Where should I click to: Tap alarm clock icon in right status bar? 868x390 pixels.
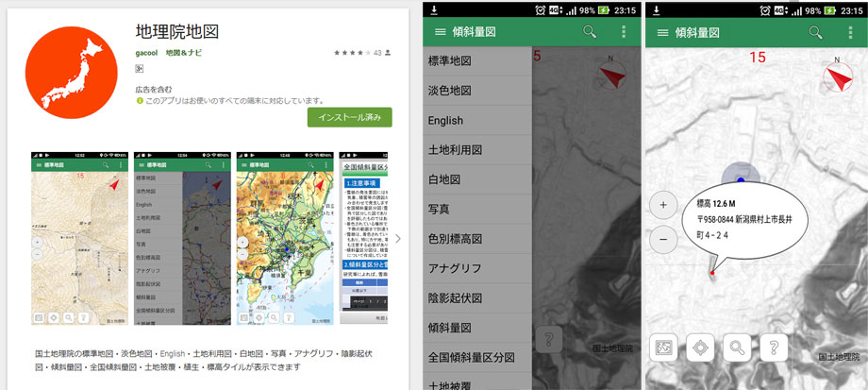click(765, 10)
